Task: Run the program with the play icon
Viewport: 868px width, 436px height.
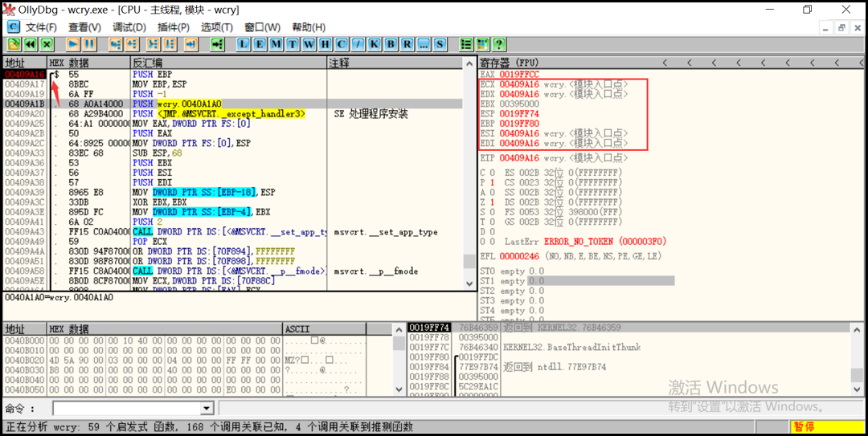Action: (x=73, y=43)
